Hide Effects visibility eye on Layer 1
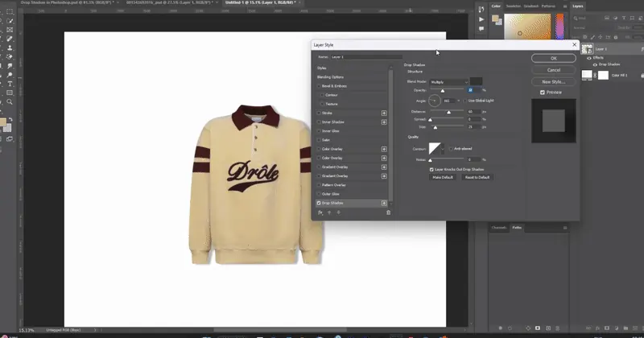 click(589, 58)
